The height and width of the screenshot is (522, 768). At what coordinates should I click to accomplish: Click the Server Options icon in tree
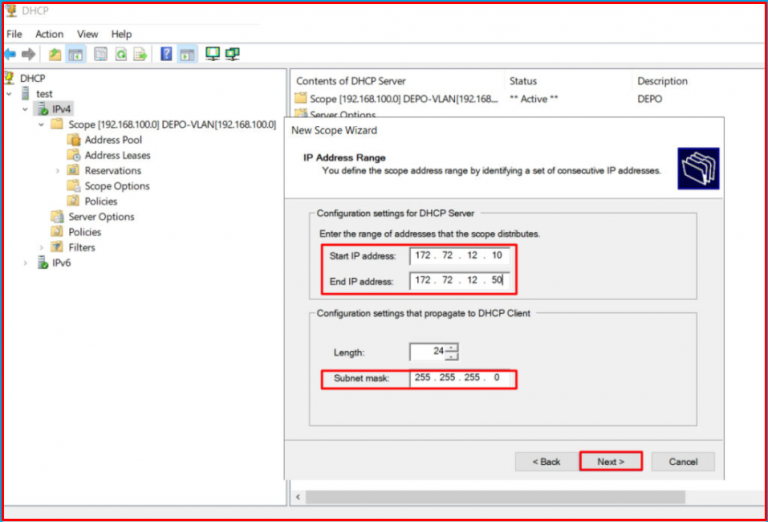point(57,216)
